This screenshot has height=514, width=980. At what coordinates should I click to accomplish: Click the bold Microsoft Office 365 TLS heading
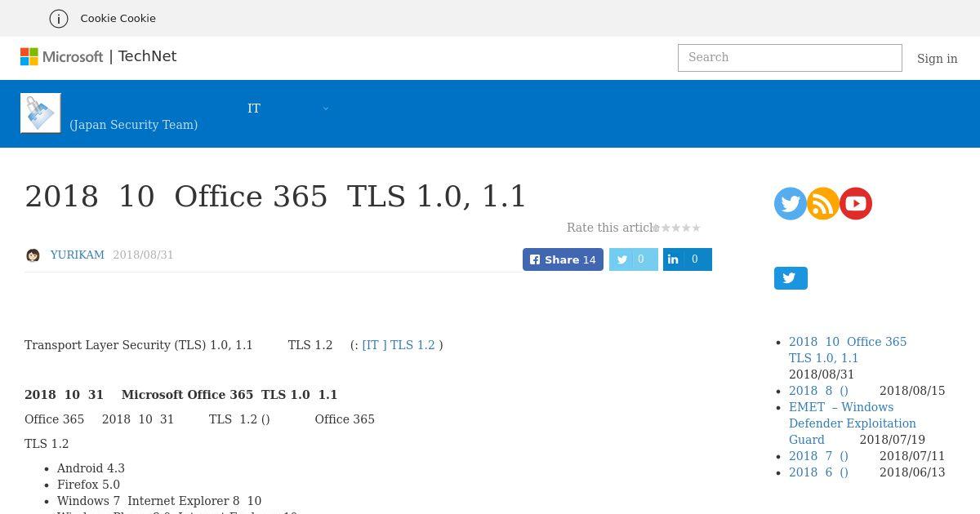(181, 395)
